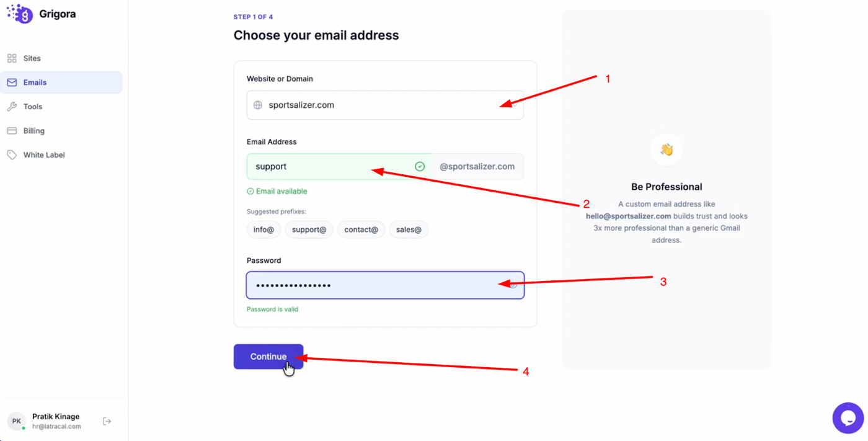Screen dimensions: 868x441
Task: Open the Sites menu item
Action: point(32,58)
